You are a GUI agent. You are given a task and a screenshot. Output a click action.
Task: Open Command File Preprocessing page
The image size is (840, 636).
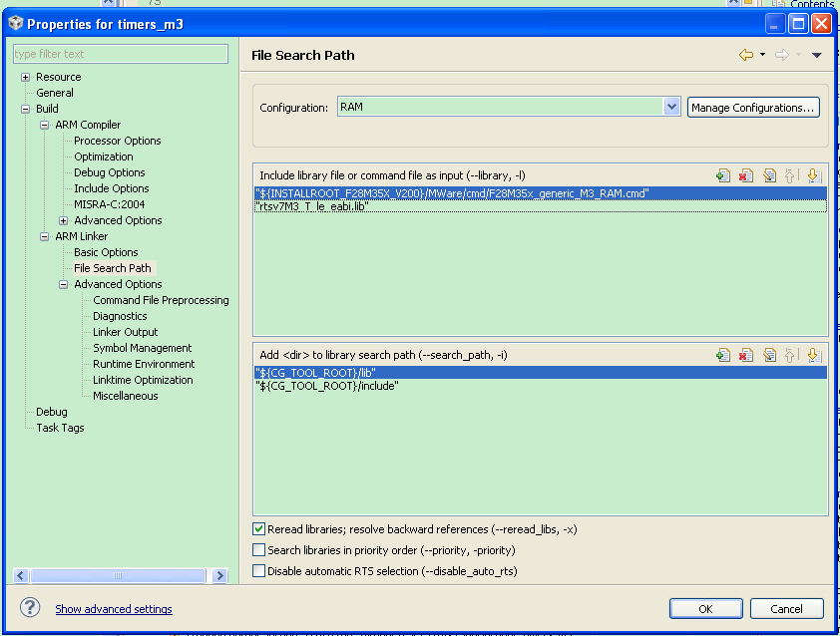(x=161, y=300)
